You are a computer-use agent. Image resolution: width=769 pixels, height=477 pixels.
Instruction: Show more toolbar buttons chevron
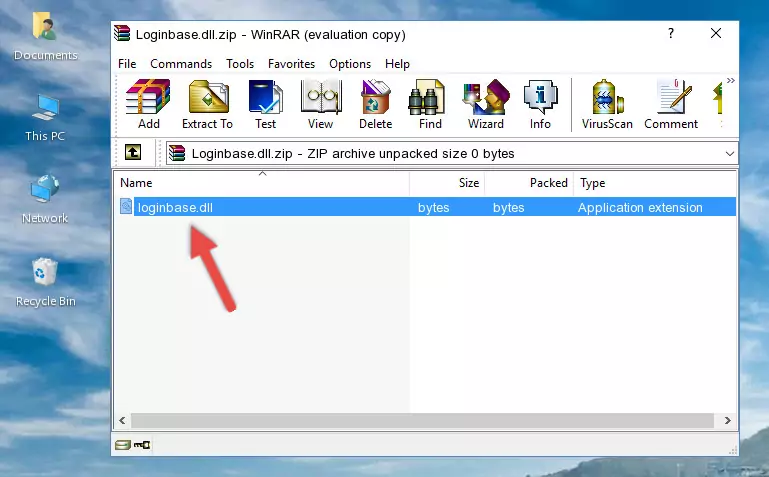coord(730,81)
